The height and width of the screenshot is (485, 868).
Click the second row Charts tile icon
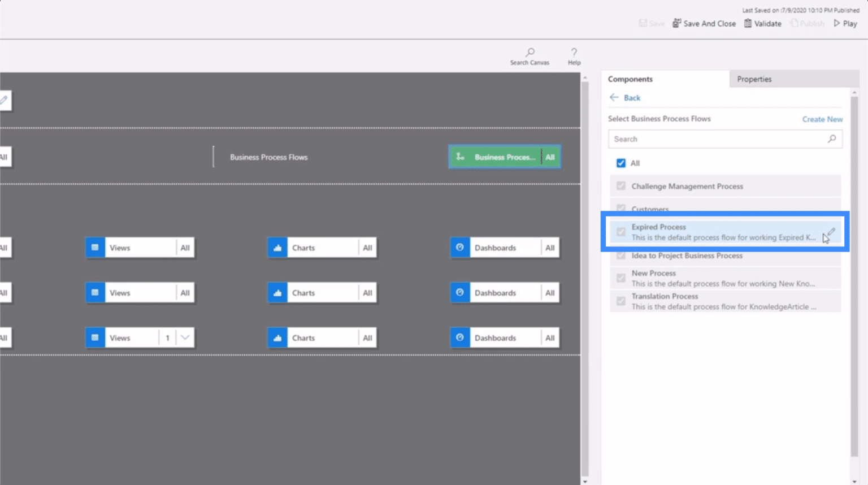pyautogui.click(x=277, y=293)
